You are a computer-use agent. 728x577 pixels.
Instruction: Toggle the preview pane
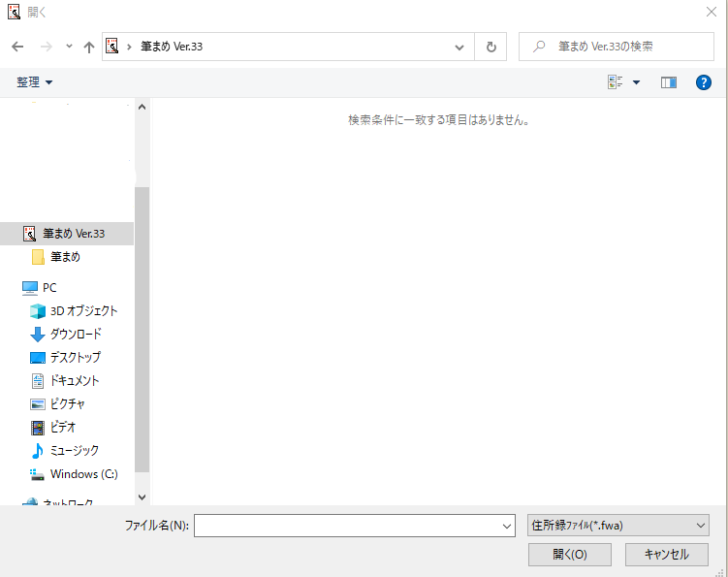click(669, 82)
